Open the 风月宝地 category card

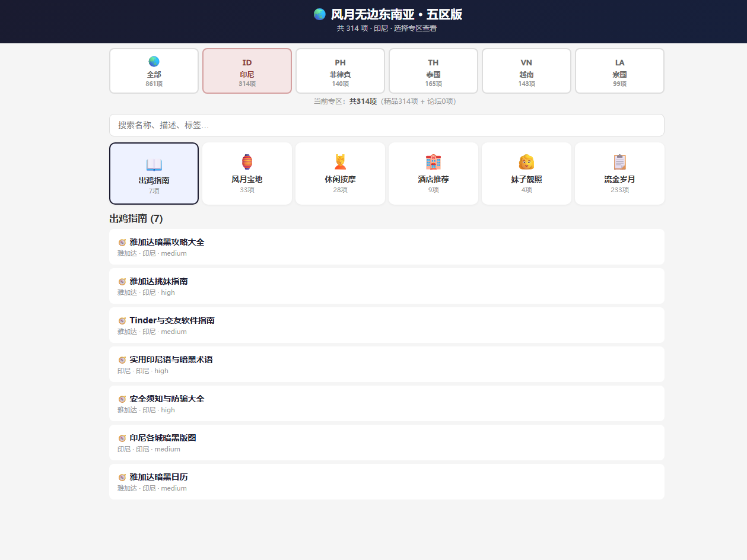pos(247,173)
